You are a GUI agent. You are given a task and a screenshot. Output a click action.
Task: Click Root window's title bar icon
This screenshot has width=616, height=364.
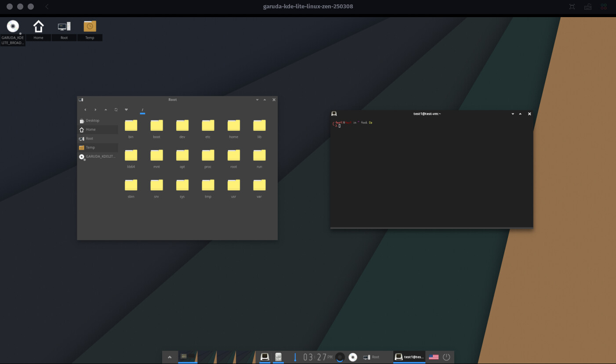tap(81, 100)
